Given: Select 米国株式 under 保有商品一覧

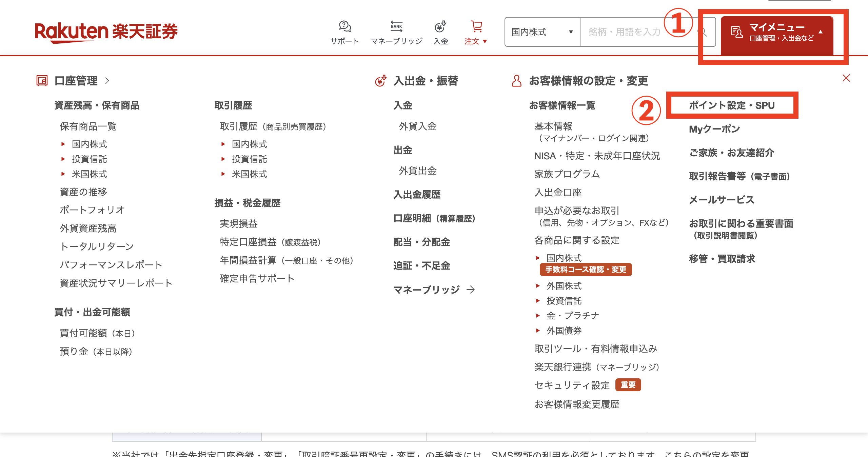Looking at the screenshot, I should pyautogui.click(x=90, y=174).
